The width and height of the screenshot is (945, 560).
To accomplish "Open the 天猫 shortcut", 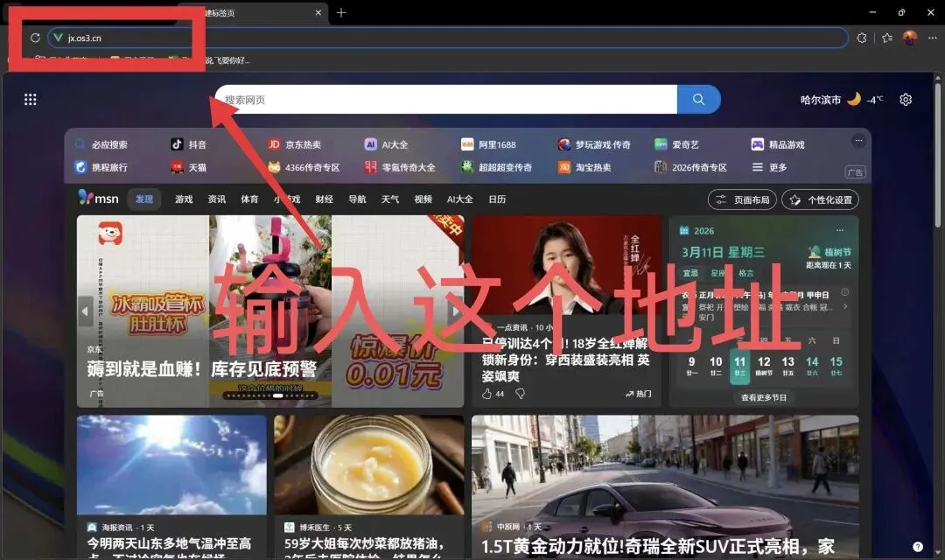I will tap(189, 167).
